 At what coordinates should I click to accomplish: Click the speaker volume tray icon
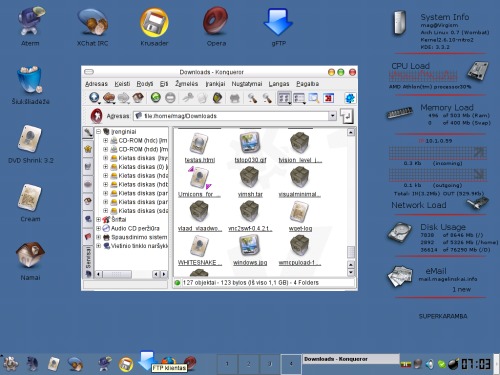pos(430,364)
